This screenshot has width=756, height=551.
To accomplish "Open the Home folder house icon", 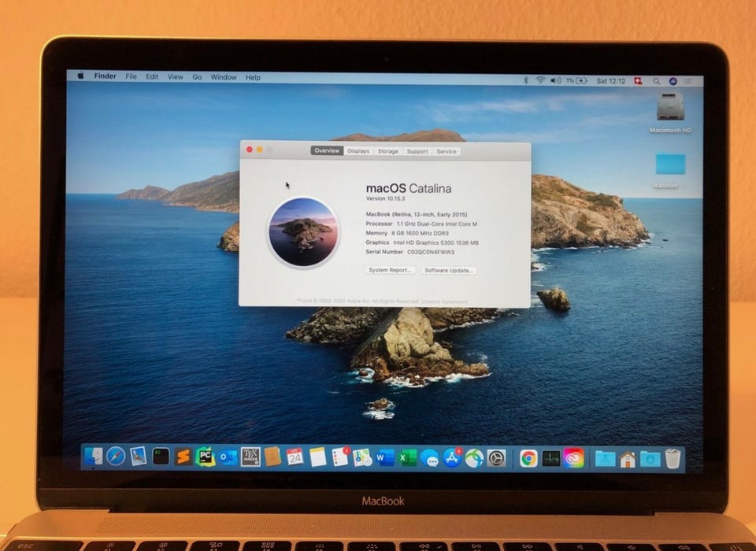I will (x=628, y=459).
